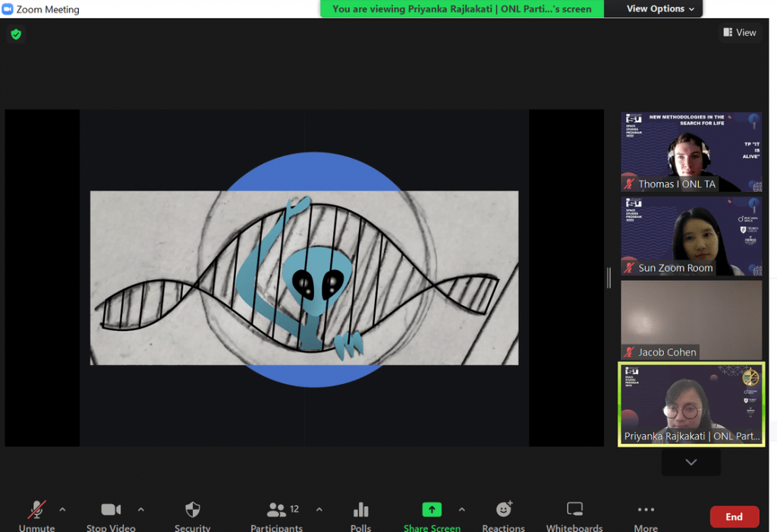777x532 pixels.
Task: Open the More options ellipsis
Action: point(646,510)
